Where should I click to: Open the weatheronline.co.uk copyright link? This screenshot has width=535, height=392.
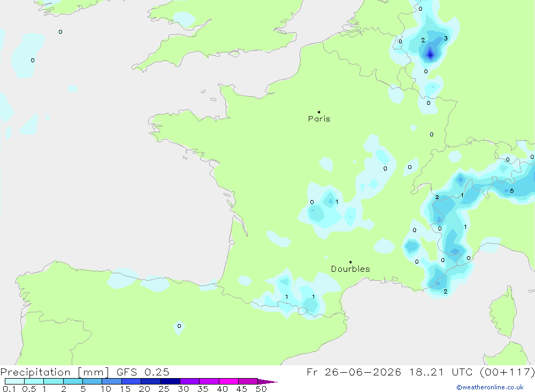[x=490, y=387]
